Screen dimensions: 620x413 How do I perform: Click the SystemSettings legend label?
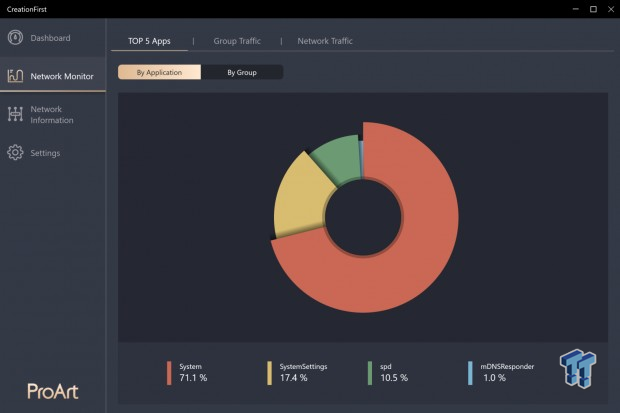pyautogui.click(x=303, y=367)
